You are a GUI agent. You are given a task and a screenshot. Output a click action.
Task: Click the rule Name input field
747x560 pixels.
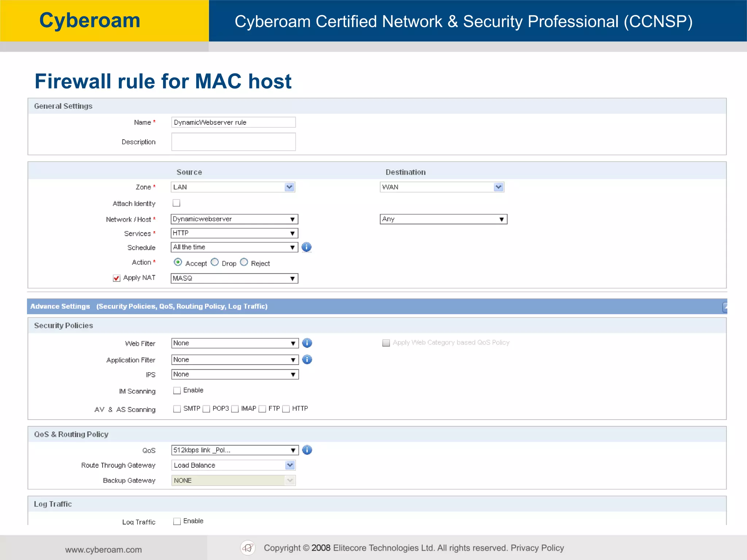pos(233,122)
